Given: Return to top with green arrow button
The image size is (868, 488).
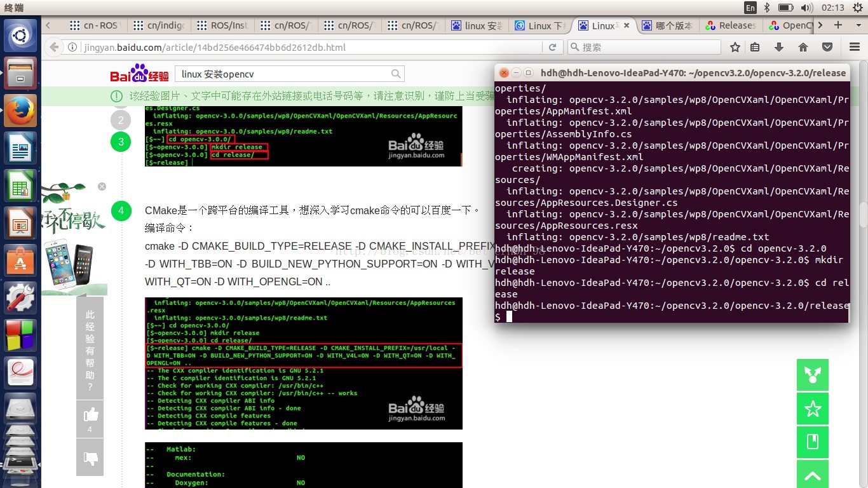Looking at the screenshot, I should 813,475.
